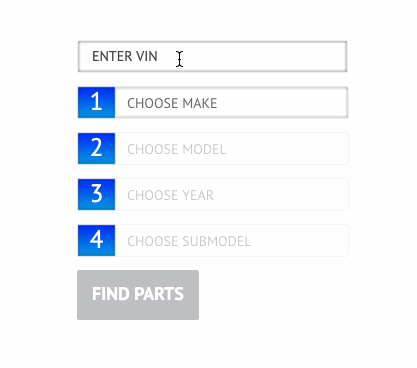Click the blue number 2 step badge
The width and height of the screenshot is (417, 368).
96,148
